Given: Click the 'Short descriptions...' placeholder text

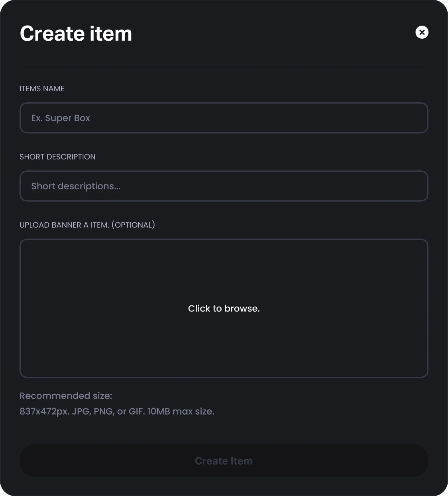Looking at the screenshot, I should (x=76, y=186).
